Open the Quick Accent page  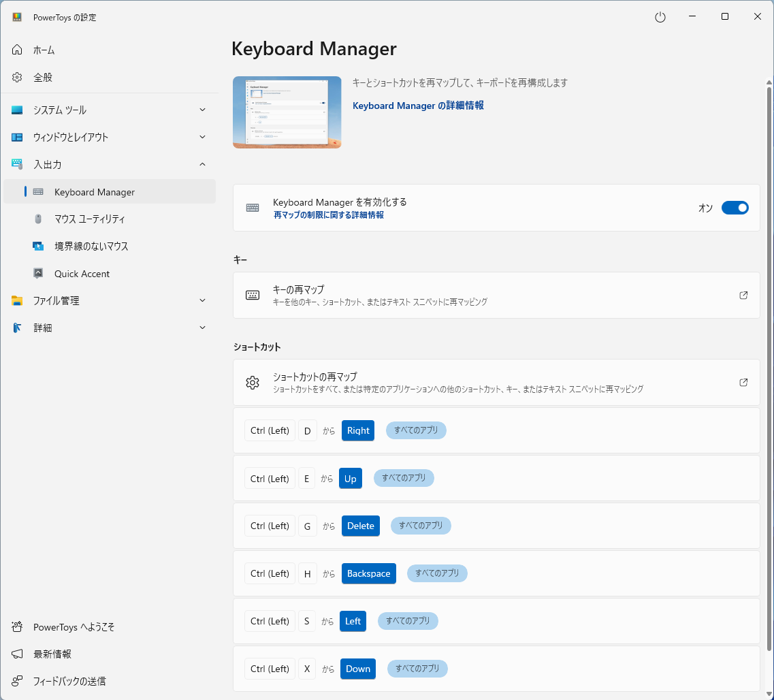[x=110, y=274]
